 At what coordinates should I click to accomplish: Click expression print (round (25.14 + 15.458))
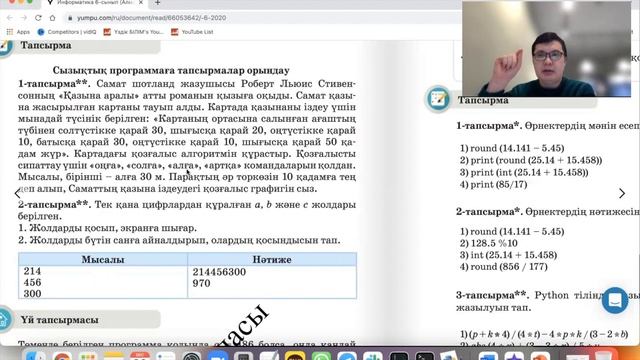536,160
